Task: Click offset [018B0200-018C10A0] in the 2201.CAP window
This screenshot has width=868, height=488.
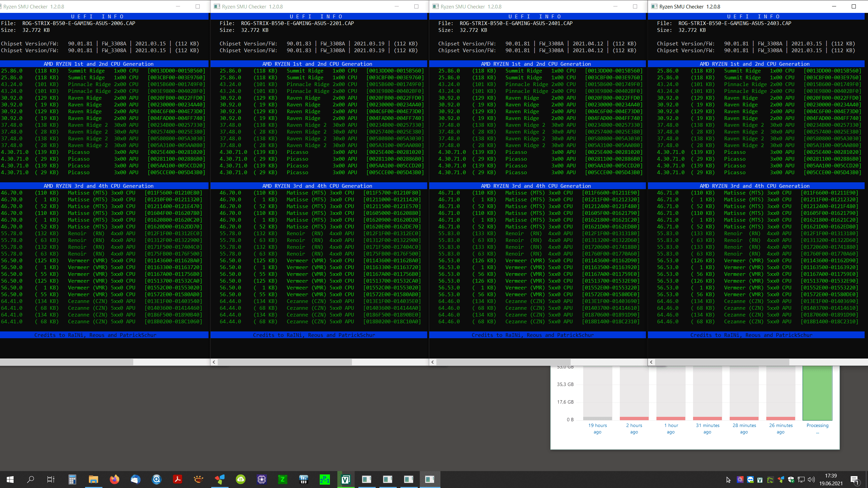Action: (392, 322)
